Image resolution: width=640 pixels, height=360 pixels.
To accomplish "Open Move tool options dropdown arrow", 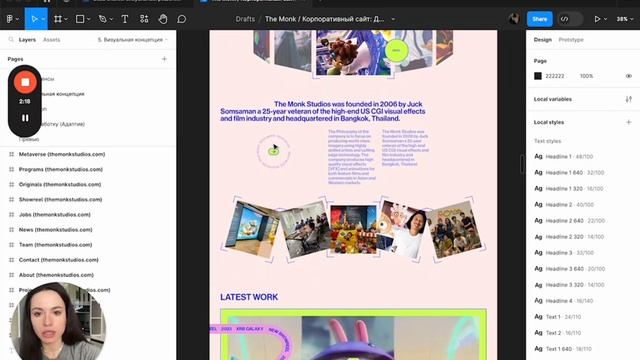I will tap(43, 19).
